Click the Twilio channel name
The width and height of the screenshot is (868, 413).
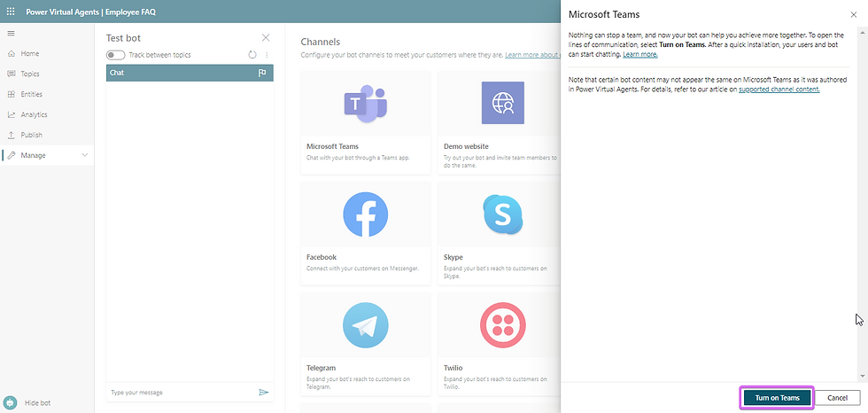coord(453,368)
